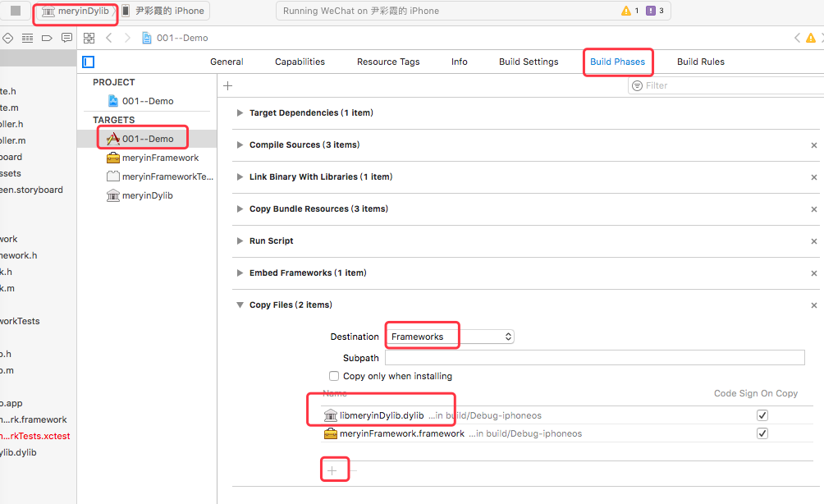Click the warning icon at jump bar right
824x504 pixels.
tap(811, 38)
